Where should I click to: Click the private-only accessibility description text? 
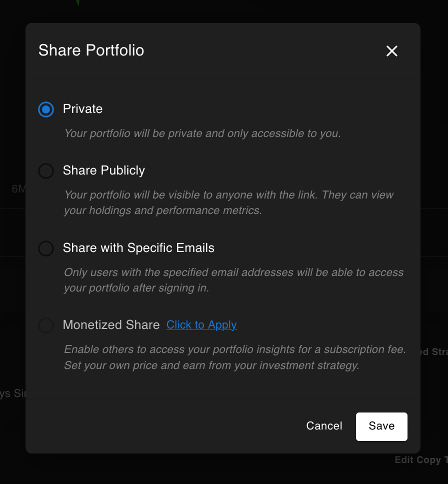pyautogui.click(x=202, y=133)
